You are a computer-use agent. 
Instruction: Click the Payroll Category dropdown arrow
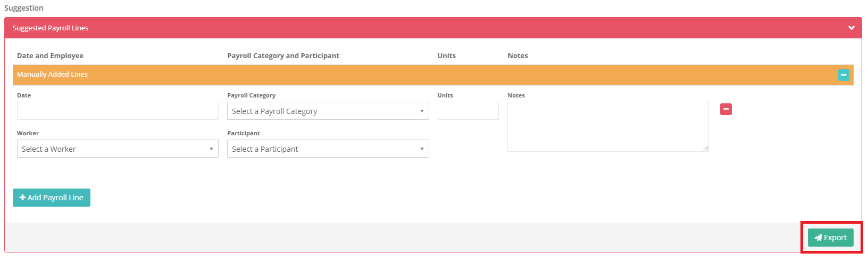422,111
